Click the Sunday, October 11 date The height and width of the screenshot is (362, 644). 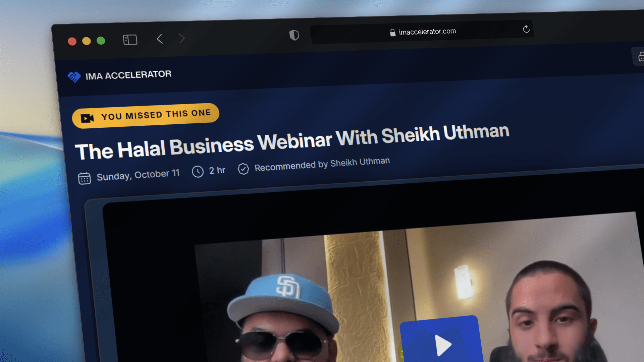pyautogui.click(x=138, y=175)
